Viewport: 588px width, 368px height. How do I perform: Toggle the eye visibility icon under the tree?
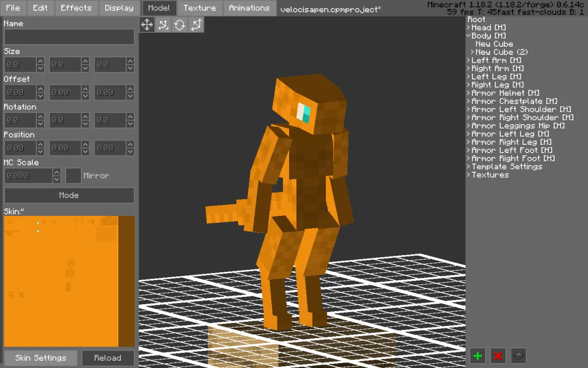tap(518, 356)
